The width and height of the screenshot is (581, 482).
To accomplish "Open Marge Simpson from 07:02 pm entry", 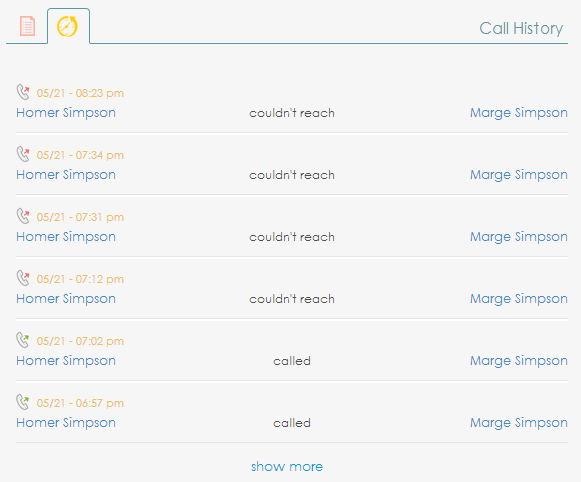I will pos(519,360).
